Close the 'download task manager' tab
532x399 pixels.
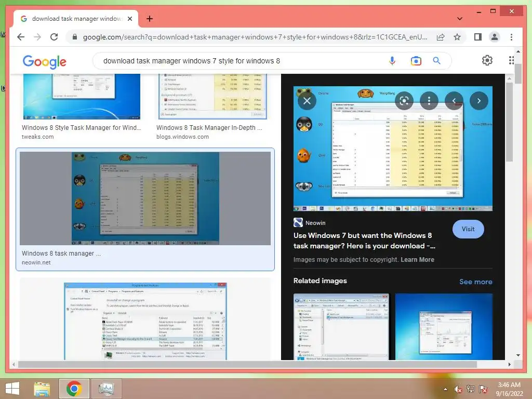pyautogui.click(x=130, y=19)
